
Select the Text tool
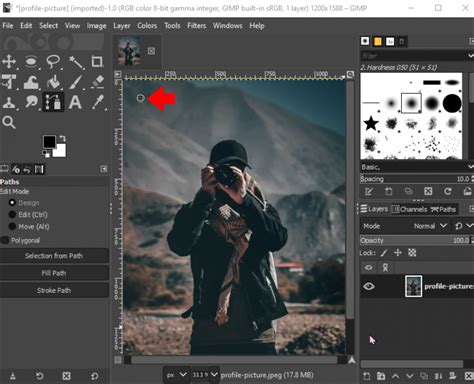(x=75, y=102)
